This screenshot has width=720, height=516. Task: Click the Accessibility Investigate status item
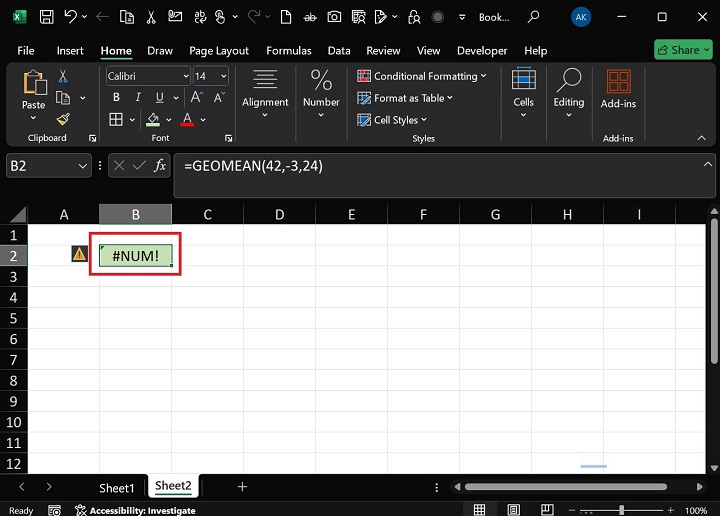(135, 510)
